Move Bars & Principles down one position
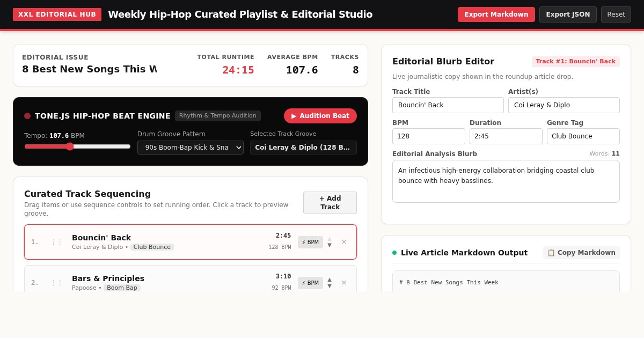Screen dimensions: 644x338 click(x=330, y=286)
